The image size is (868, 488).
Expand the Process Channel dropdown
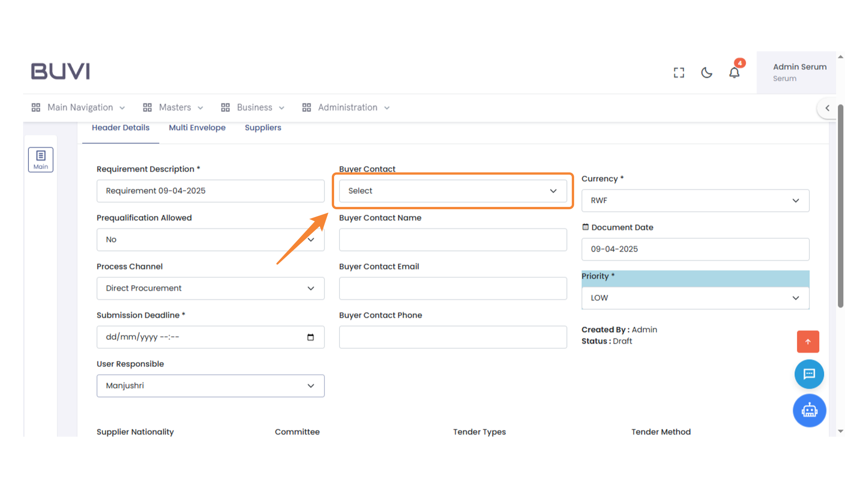coord(210,288)
